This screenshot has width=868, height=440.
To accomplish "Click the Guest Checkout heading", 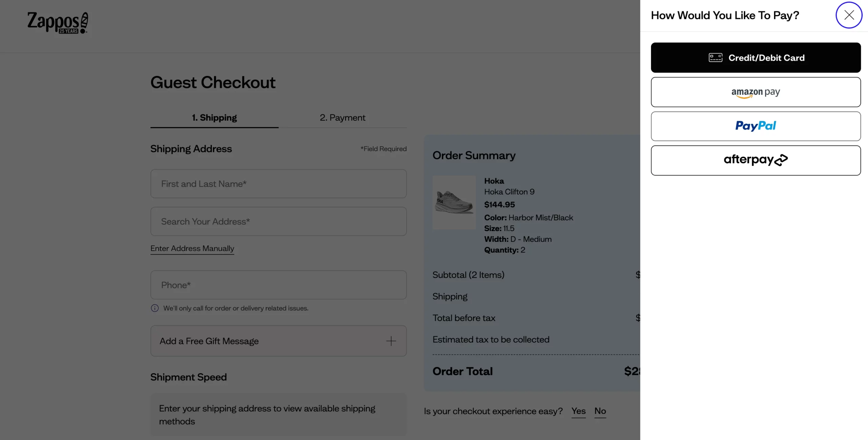I will [x=213, y=82].
